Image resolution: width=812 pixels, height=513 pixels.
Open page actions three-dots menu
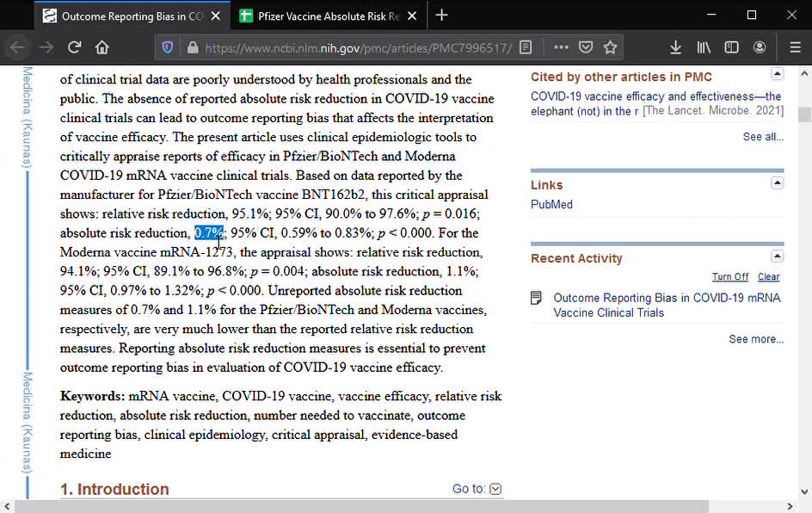point(561,47)
